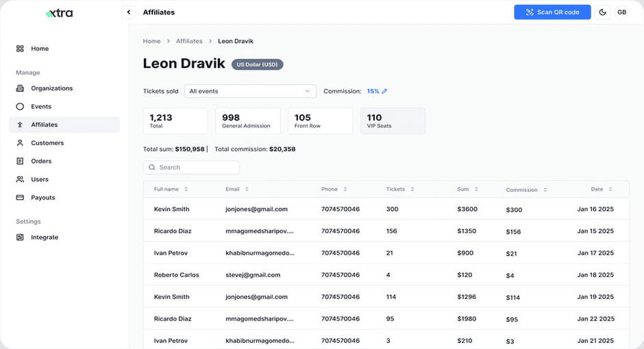Click the Integrate icon under Settings

(x=20, y=237)
